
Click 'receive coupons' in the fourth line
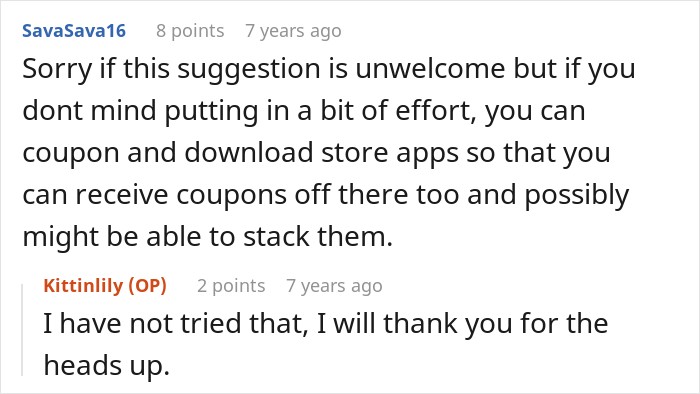tap(180, 195)
